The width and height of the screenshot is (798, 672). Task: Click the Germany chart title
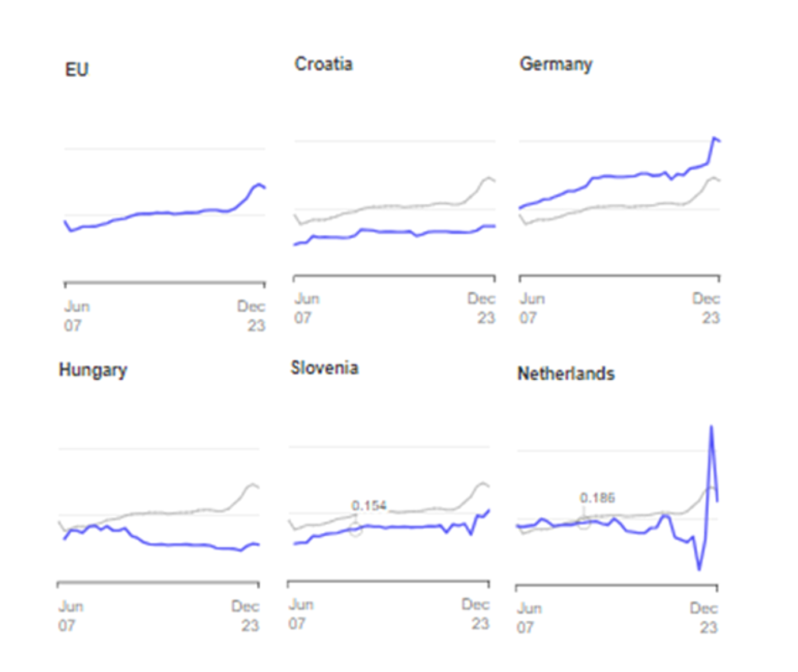tap(556, 64)
